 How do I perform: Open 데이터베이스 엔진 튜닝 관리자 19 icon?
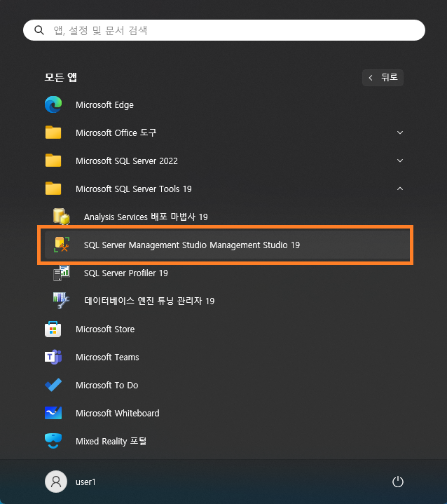62,301
